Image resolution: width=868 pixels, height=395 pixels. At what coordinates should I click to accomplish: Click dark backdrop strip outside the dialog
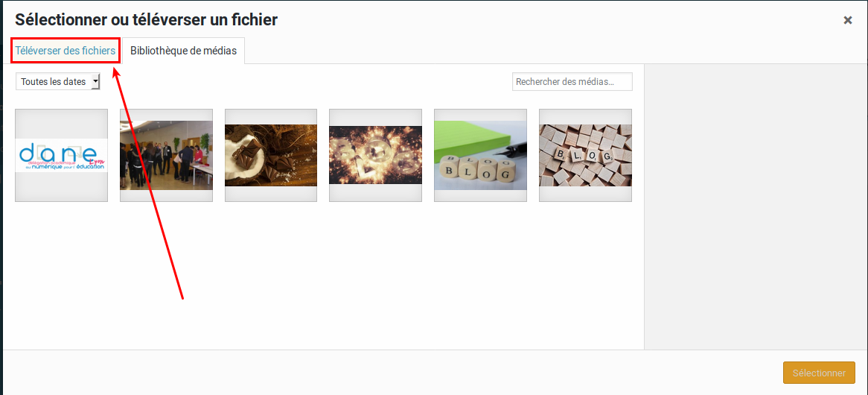click(1, 197)
